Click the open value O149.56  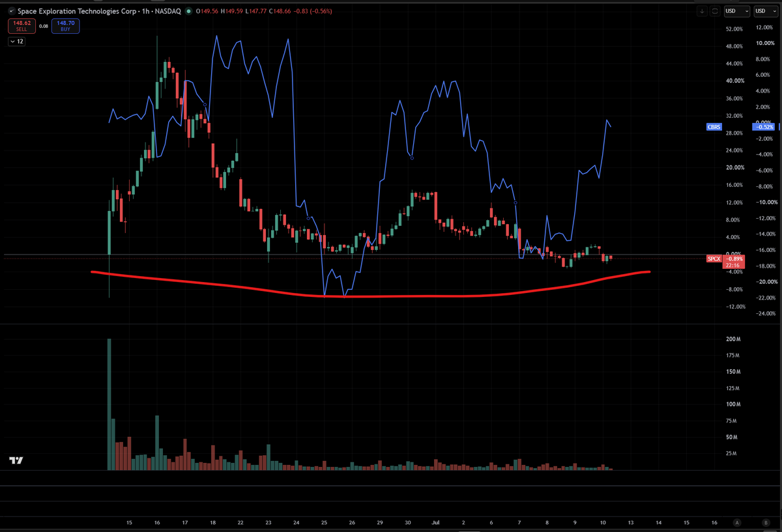pyautogui.click(x=208, y=11)
